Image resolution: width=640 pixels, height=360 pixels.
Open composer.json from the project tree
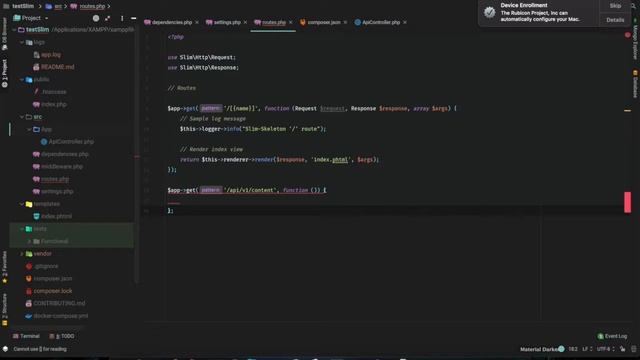[53, 279]
